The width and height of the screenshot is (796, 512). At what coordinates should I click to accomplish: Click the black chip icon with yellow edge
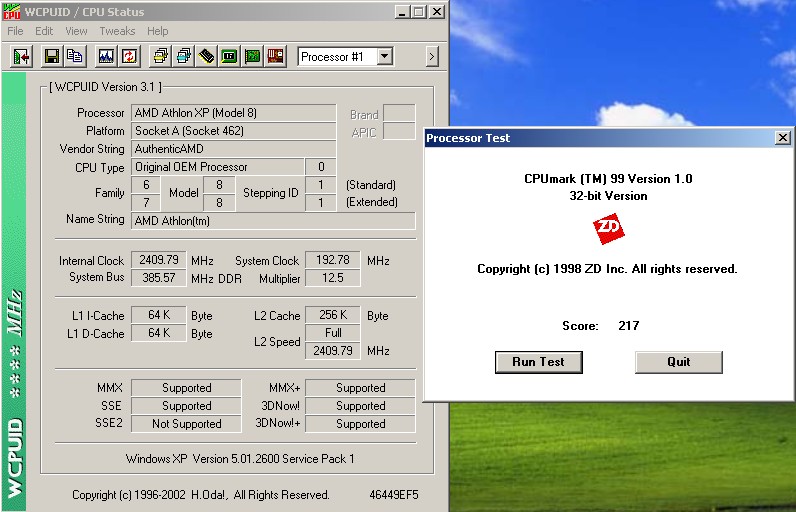[x=206, y=56]
